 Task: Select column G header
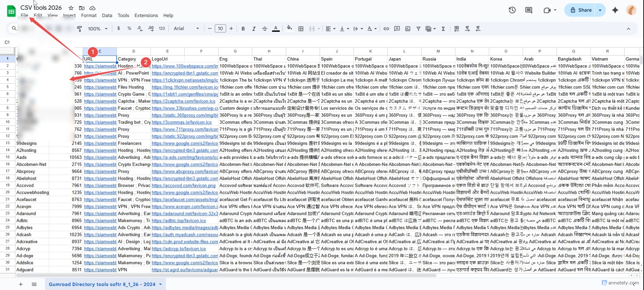(235, 51)
